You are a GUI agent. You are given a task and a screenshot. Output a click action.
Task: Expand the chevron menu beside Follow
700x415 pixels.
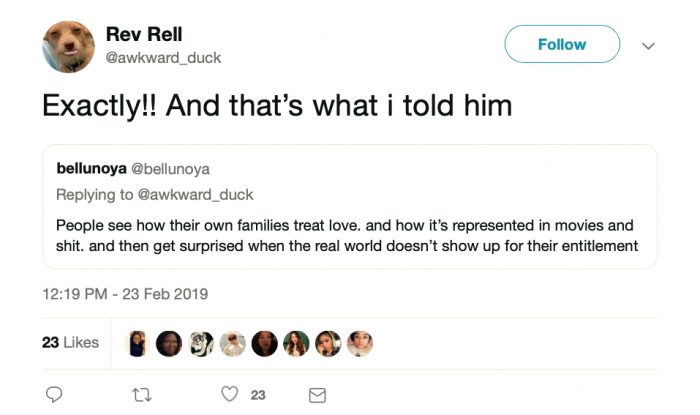(x=648, y=45)
